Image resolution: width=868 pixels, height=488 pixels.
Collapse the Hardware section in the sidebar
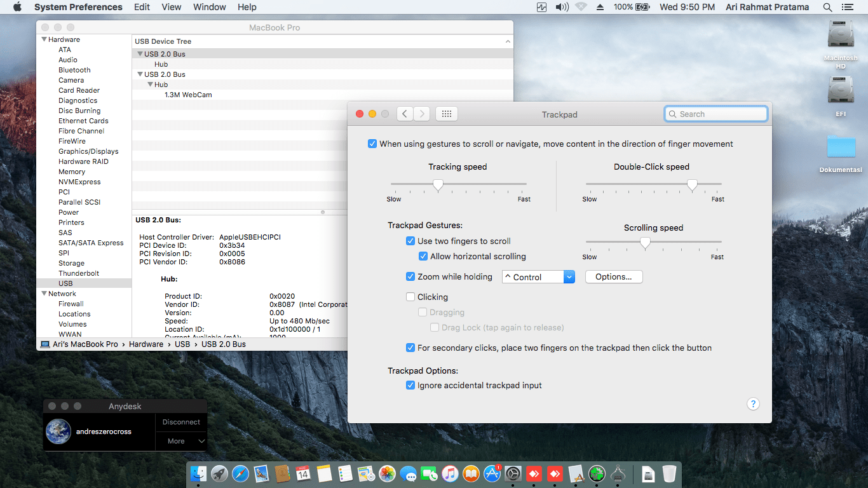click(44, 39)
